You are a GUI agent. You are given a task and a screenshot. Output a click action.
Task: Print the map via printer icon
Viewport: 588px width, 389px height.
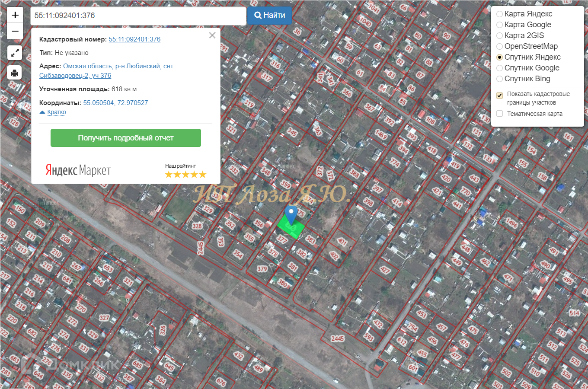coord(15,73)
